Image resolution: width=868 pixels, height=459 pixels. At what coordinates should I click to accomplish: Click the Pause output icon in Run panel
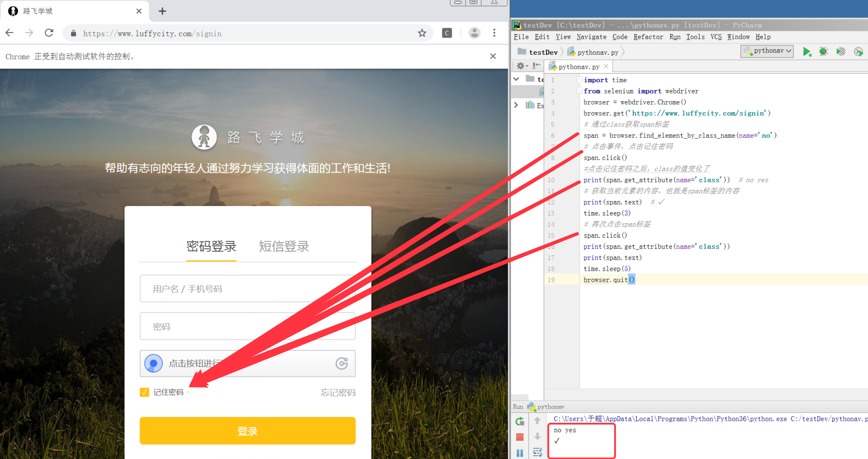tap(520, 453)
